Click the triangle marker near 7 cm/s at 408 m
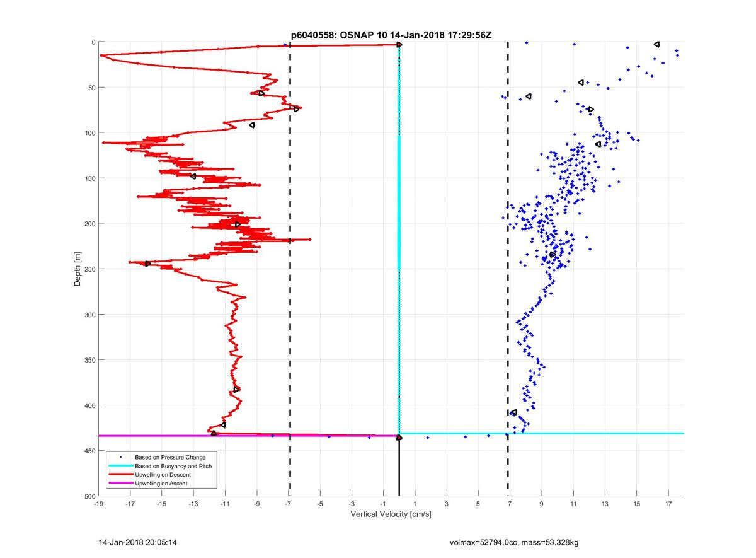This screenshot has height=558, width=756. point(514,412)
